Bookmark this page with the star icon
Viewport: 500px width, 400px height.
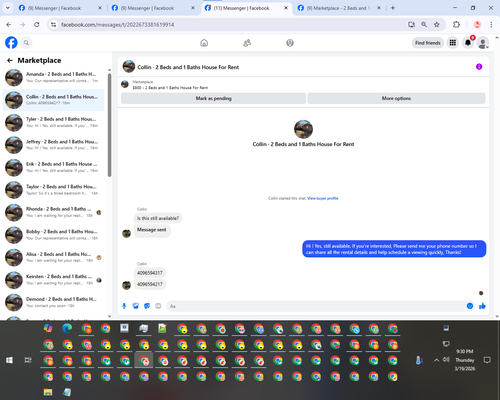[437, 25]
